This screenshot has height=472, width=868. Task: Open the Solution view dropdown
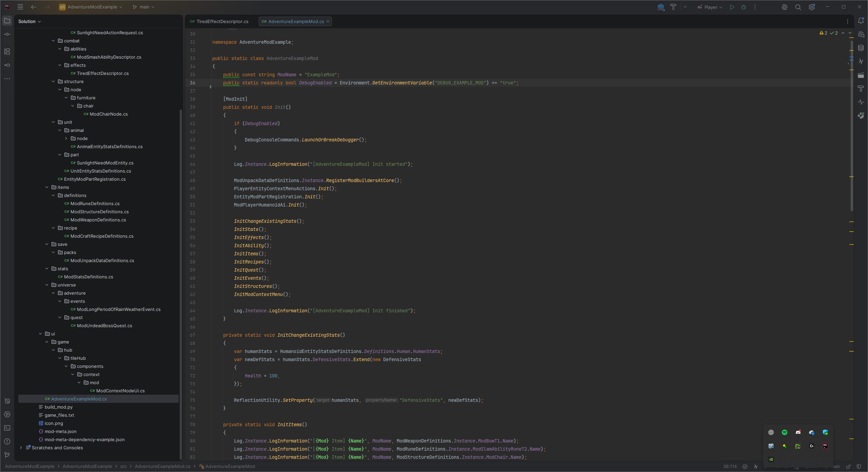coord(29,21)
